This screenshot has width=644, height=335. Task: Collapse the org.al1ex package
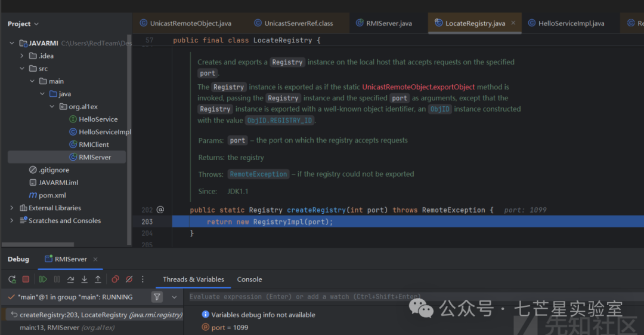[52, 106]
